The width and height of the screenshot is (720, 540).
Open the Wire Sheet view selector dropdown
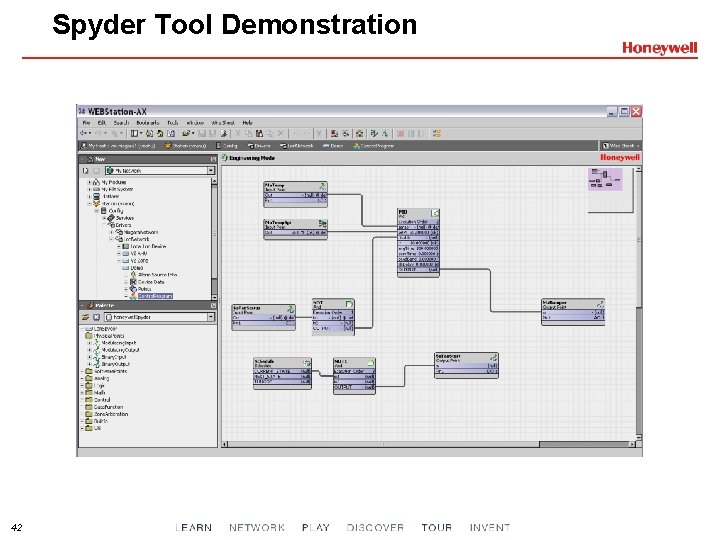point(620,146)
